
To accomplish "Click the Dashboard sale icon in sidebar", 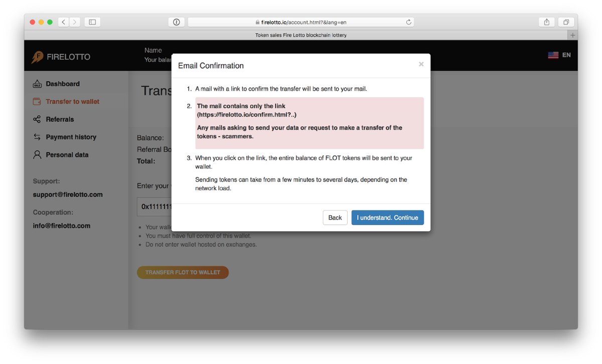I will [x=37, y=84].
